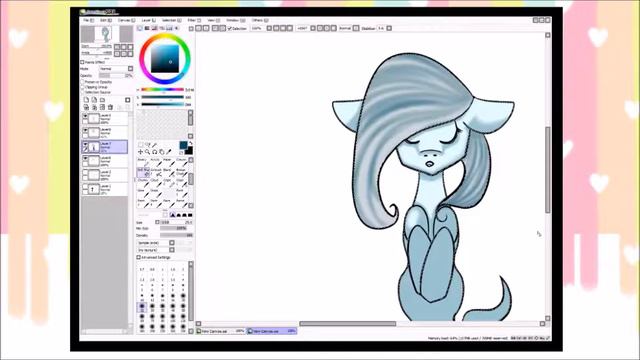Click the undo toolbar button
This screenshot has height=360, width=640.
[199, 28]
